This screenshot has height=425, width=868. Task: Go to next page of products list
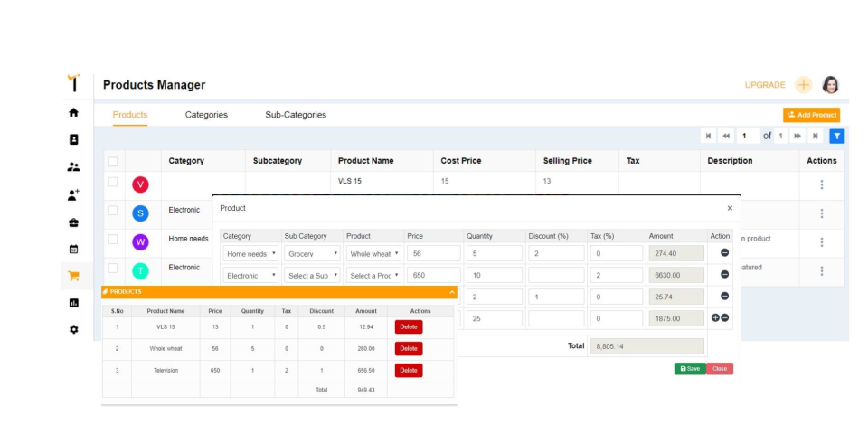click(x=797, y=136)
